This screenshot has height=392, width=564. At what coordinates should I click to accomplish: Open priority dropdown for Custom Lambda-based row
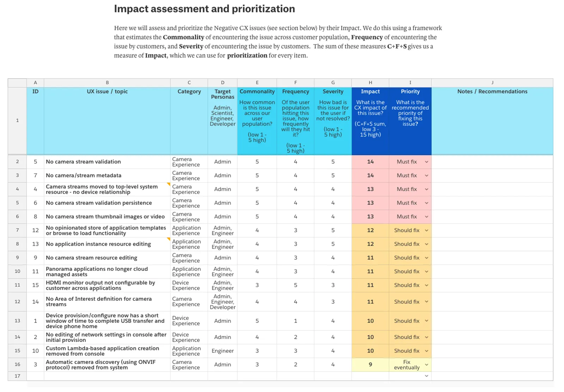point(427,351)
